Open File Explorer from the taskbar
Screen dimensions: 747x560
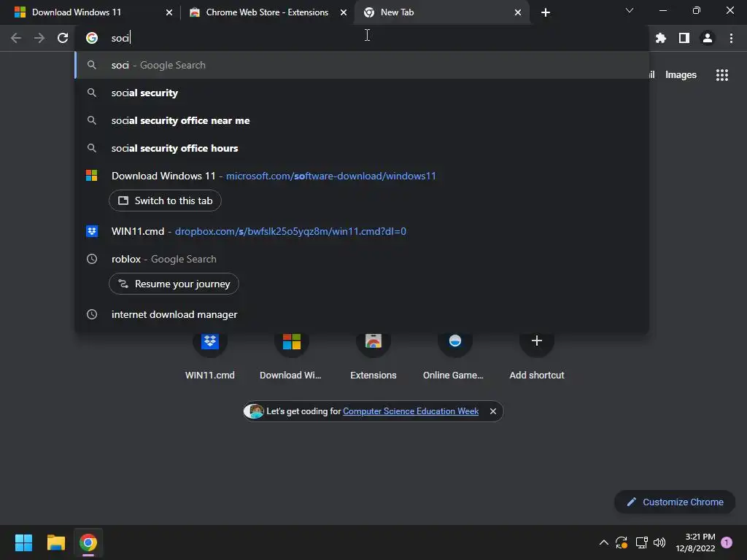click(x=55, y=542)
